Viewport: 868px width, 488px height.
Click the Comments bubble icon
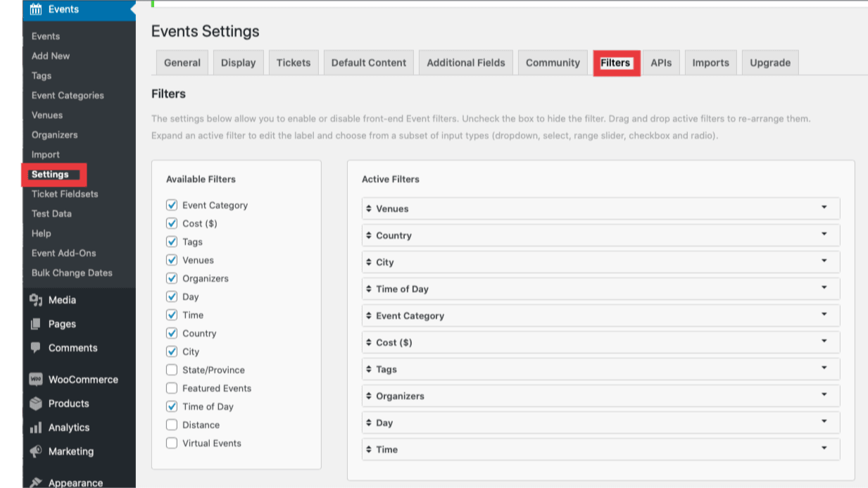tap(36, 348)
